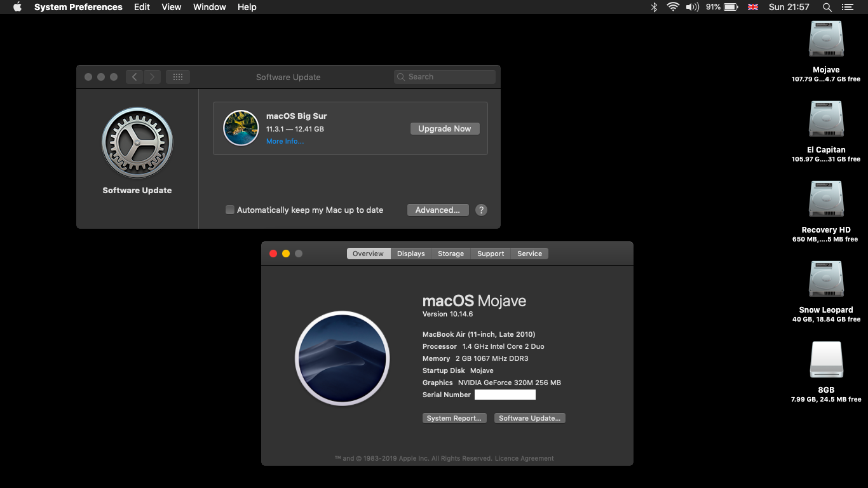Switch to the Support tab
This screenshot has width=868, height=488.
coord(491,254)
